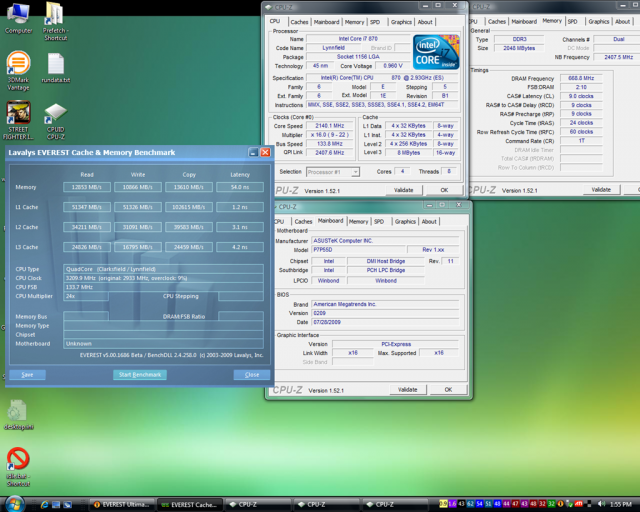The height and width of the screenshot is (512, 640).
Task: Open the volume speaker tray icon
Action: pyautogui.click(x=601, y=504)
